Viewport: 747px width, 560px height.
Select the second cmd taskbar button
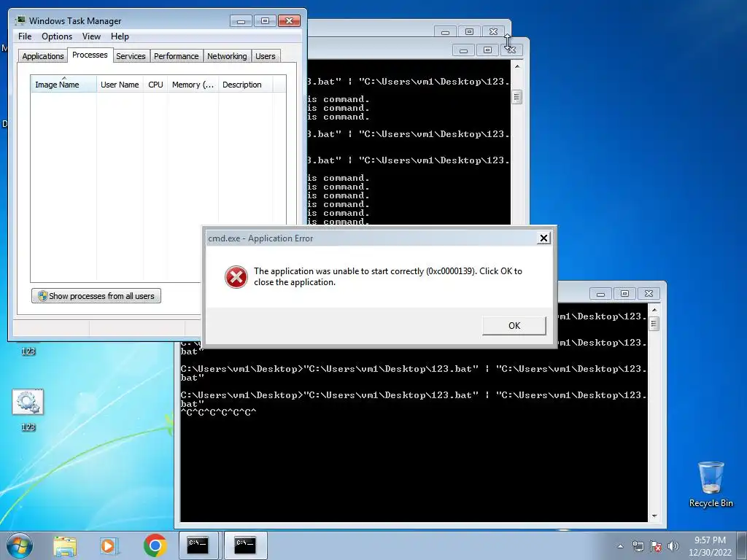tap(245, 545)
